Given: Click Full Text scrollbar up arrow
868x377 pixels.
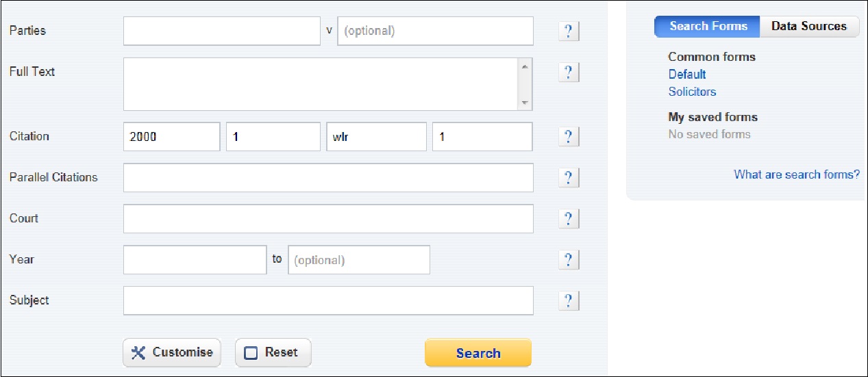Looking at the screenshot, I should [525, 66].
